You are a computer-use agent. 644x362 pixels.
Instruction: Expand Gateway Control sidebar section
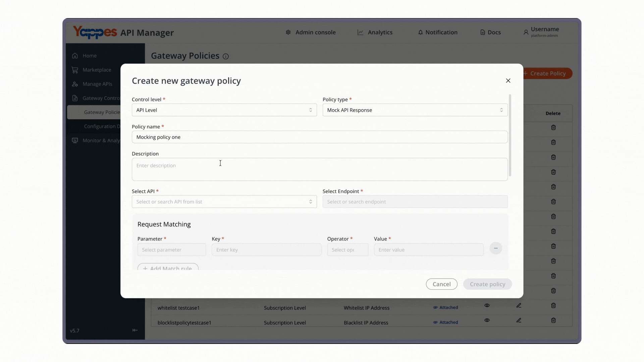[x=96, y=98]
